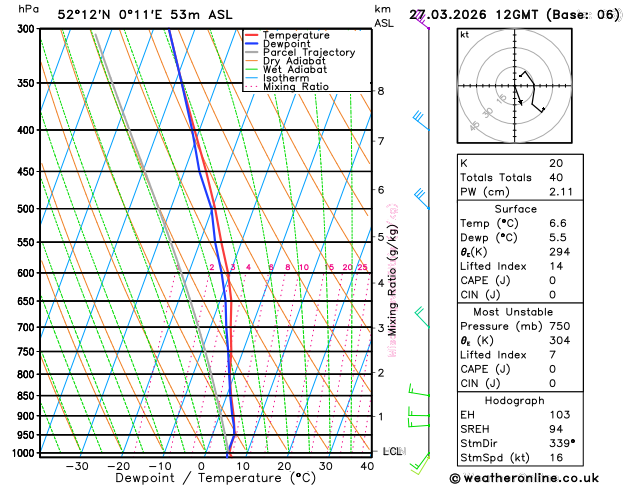This screenshot has height=486, width=629.
Task: Click the 'StmDir' value 339°
Action: 562,443
